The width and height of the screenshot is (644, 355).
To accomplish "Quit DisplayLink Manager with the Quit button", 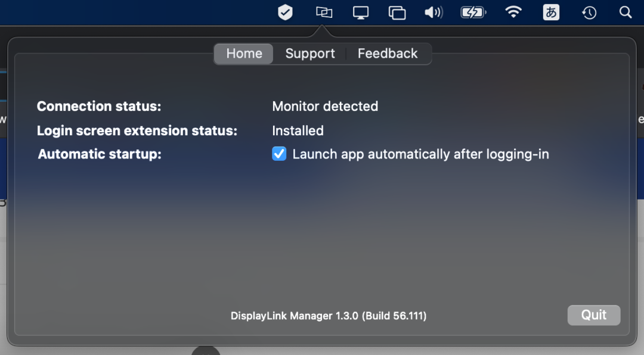I will pyautogui.click(x=593, y=314).
